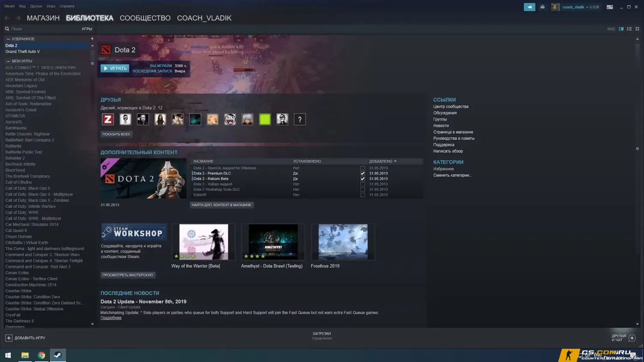
Task: Uncheck the Dota 2 Premium DLC checkbox
Action: (363, 173)
